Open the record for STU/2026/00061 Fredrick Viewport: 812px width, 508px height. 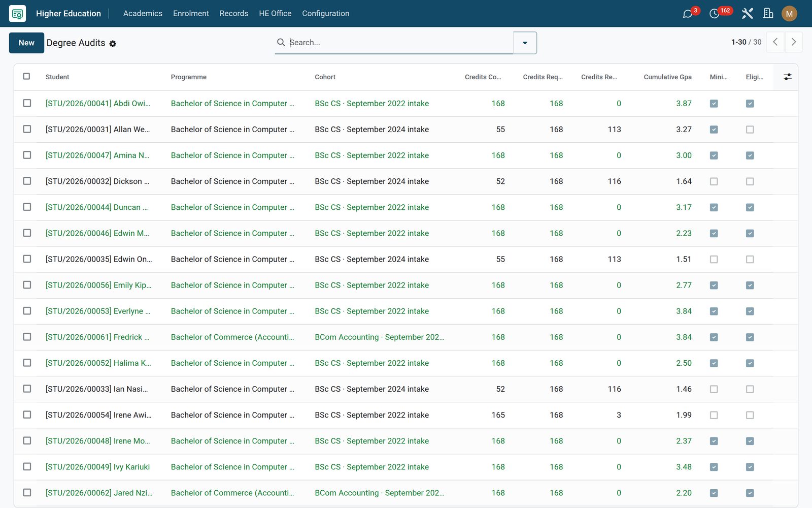coord(97,337)
